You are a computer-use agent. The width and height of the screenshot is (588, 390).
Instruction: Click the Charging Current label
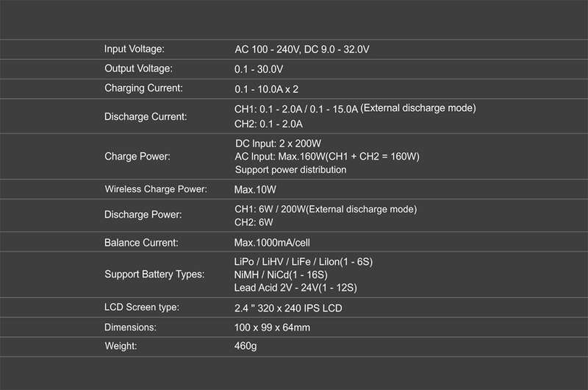(x=143, y=88)
